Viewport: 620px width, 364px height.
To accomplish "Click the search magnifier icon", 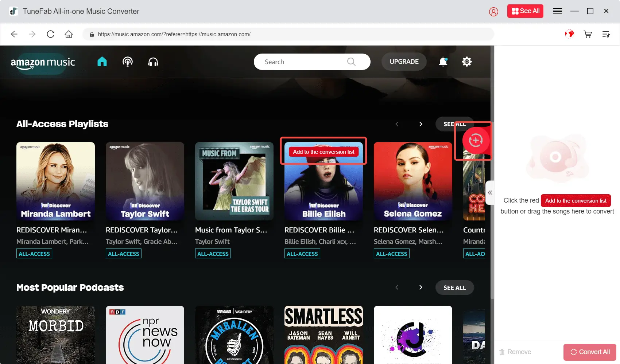I will coord(351,62).
